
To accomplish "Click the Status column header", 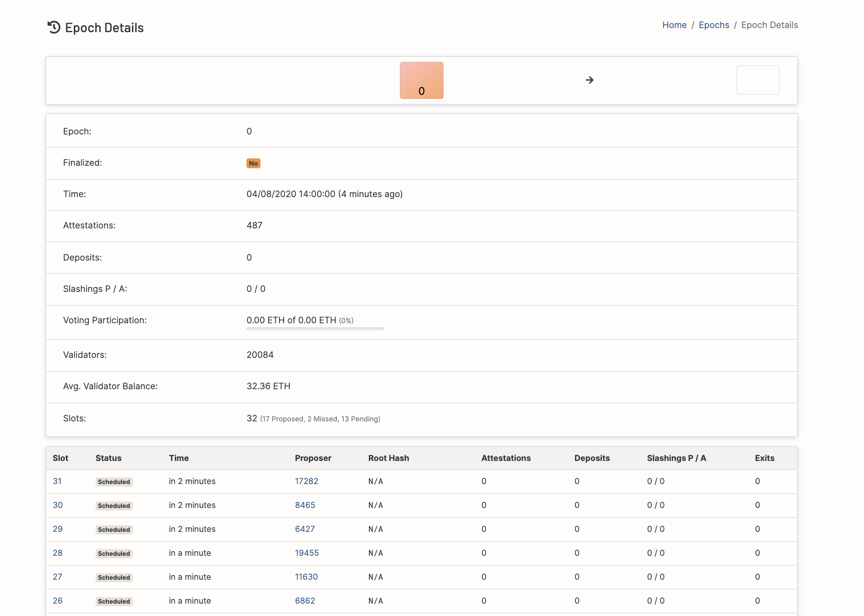I will [108, 458].
